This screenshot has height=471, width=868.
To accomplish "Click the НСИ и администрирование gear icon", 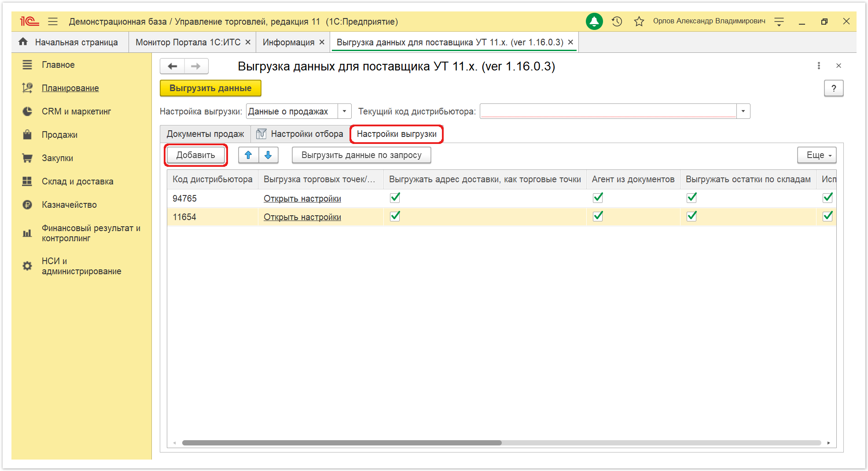I will point(27,266).
